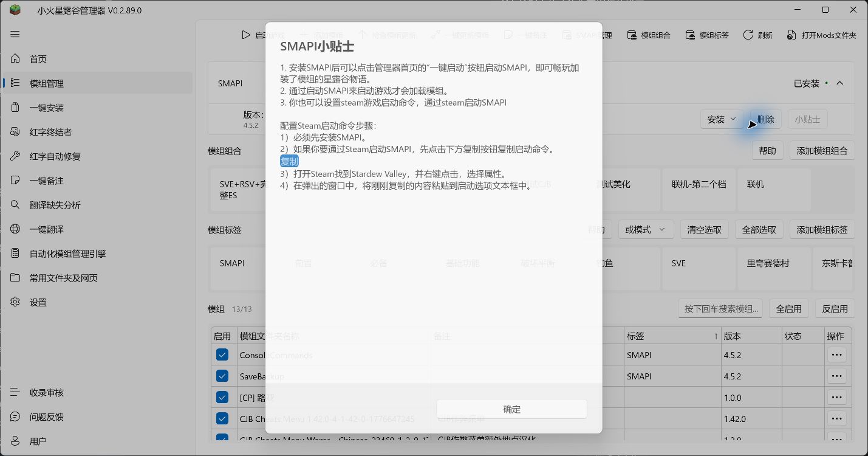Open actions menu for ConsoleCommands row
Image resolution: width=868 pixels, height=456 pixels.
tap(837, 355)
